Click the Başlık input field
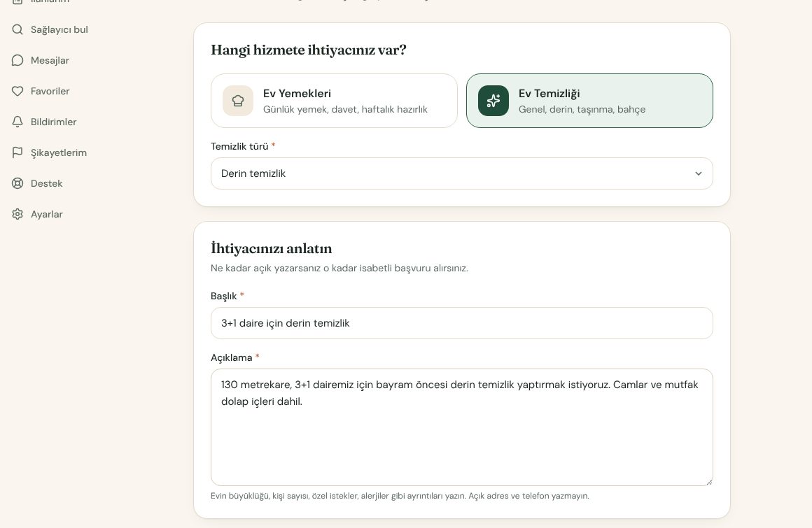This screenshot has height=528, width=812. (461, 323)
